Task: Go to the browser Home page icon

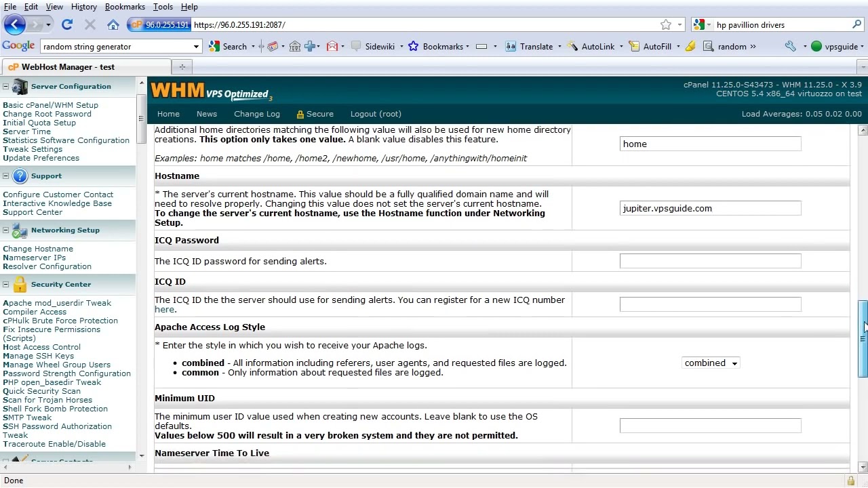Action: [x=113, y=25]
